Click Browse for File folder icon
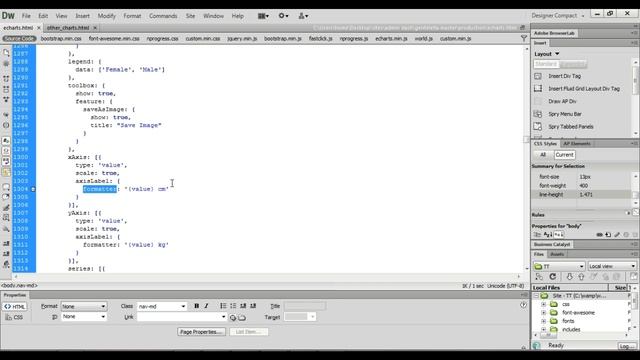 pyautogui.click(x=242, y=317)
